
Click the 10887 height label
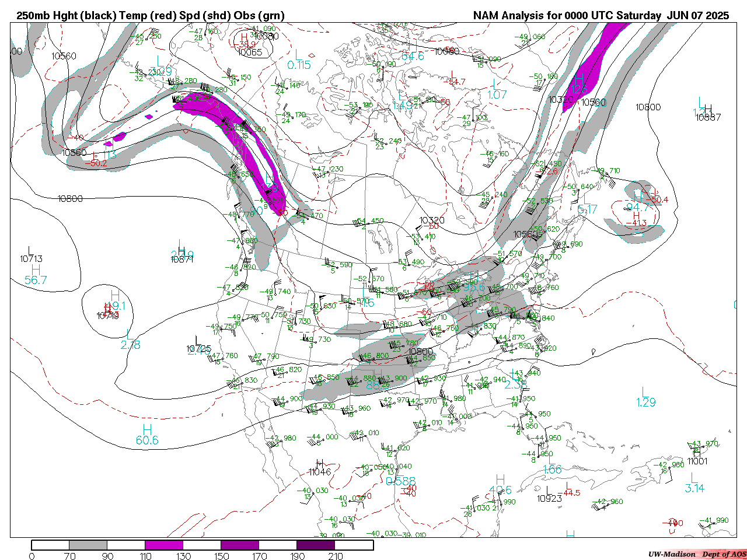click(x=708, y=117)
